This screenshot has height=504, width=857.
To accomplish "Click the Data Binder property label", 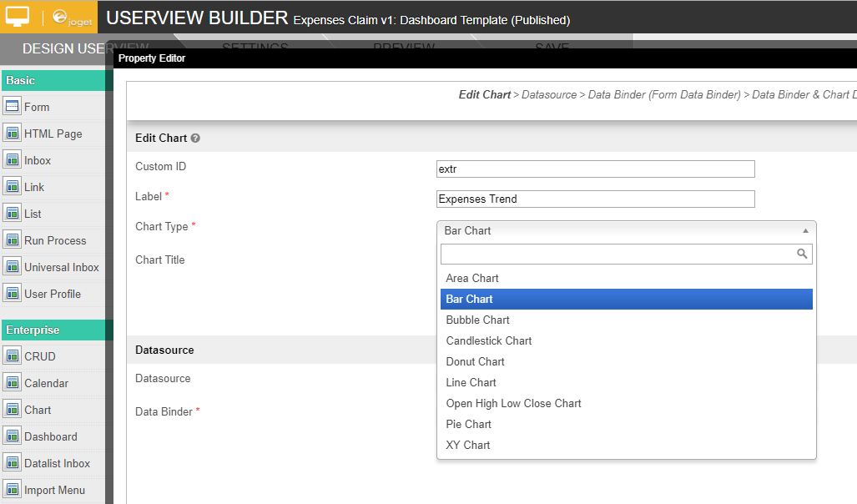I will [x=164, y=411].
